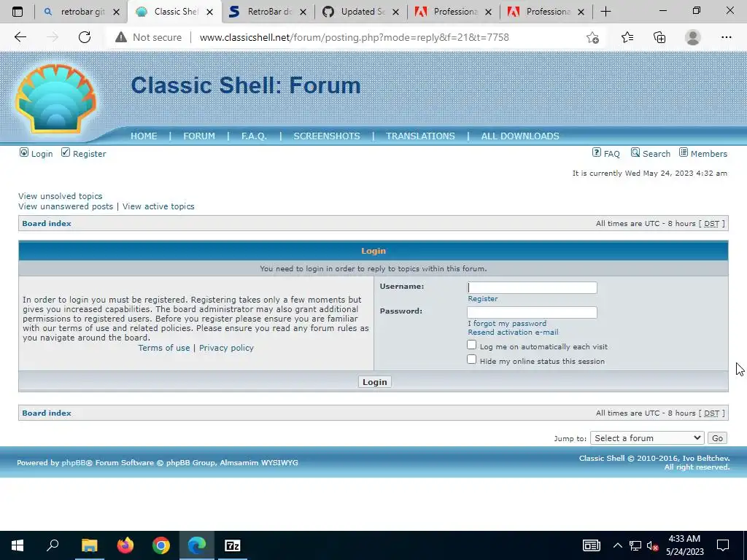Close the RetroBar download tab
Screen dimensions: 747x560
pyautogui.click(x=303, y=12)
